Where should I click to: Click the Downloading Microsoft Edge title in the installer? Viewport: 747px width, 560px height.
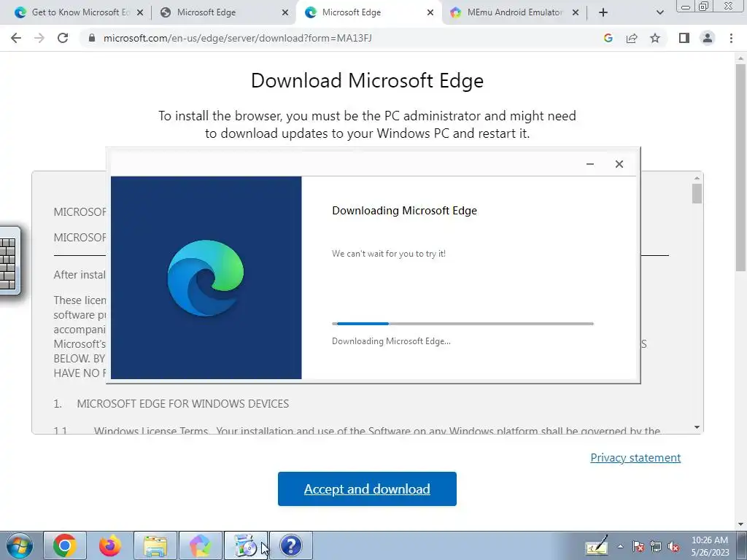click(404, 211)
